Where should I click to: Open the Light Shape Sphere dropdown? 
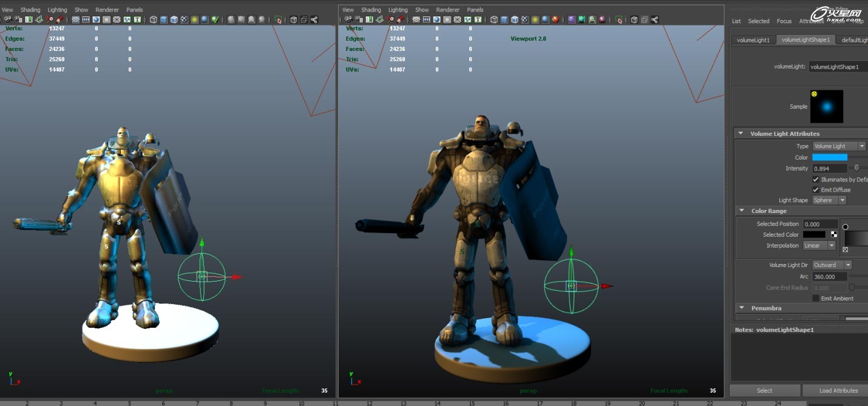[x=829, y=200]
